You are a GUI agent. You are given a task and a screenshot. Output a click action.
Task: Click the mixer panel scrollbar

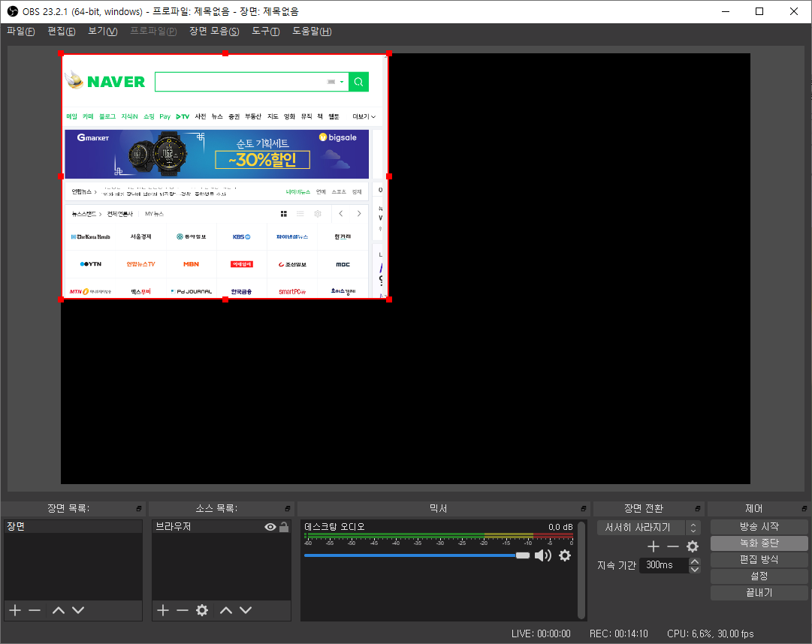pyautogui.click(x=581, y=570)
